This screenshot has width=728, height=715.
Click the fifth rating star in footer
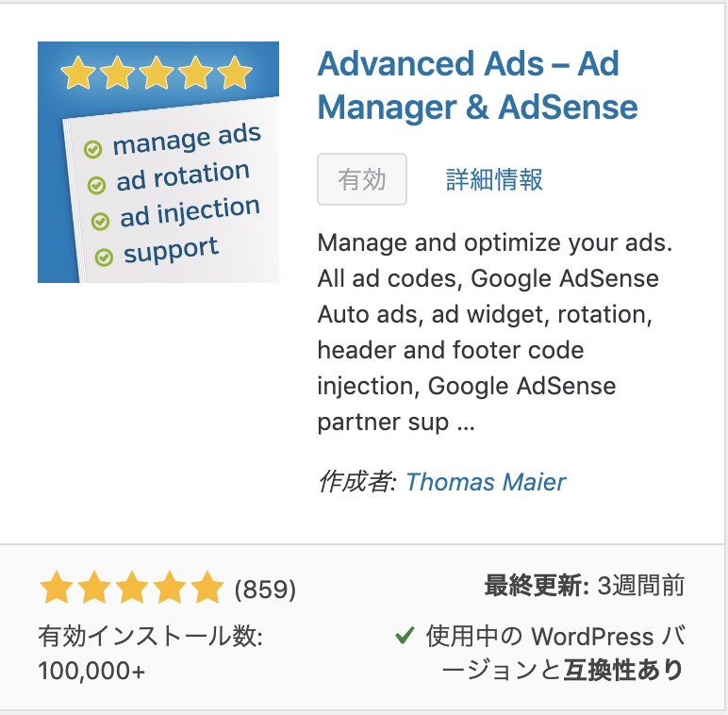[207, 588]
